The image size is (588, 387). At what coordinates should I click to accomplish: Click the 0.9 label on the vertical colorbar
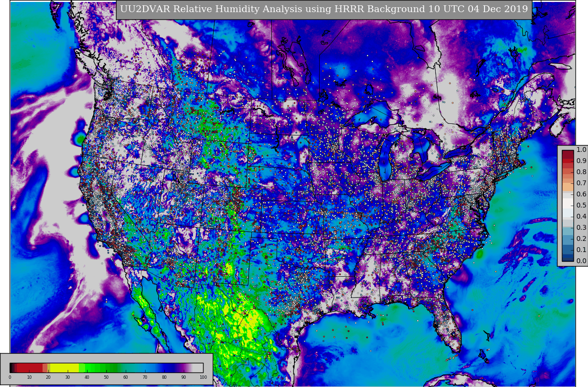(581, 161)
